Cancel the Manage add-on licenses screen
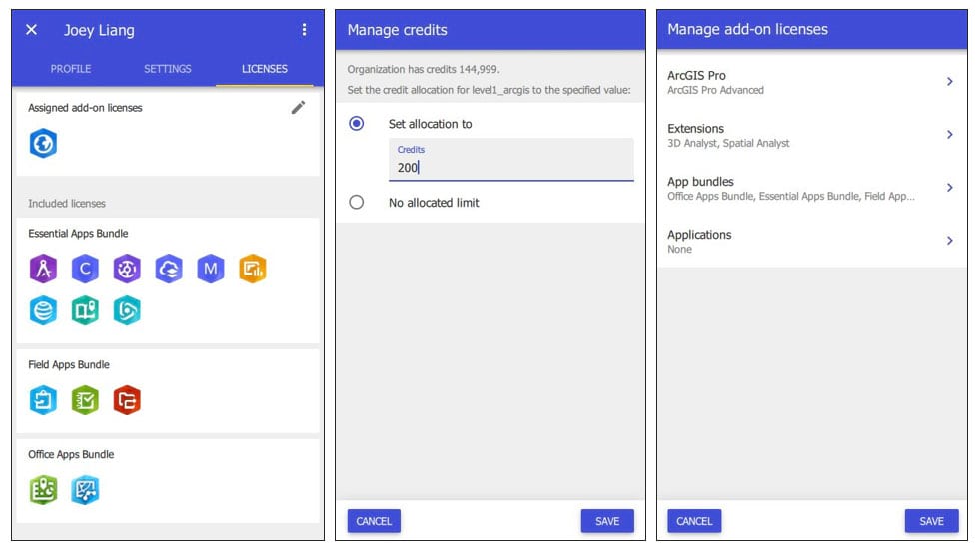980x549 pixels. 694,521
